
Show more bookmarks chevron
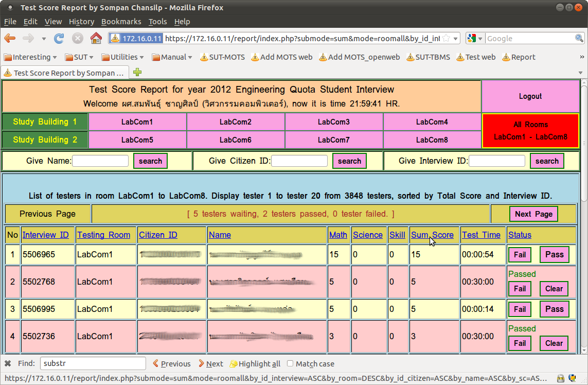tap(582, 57)
